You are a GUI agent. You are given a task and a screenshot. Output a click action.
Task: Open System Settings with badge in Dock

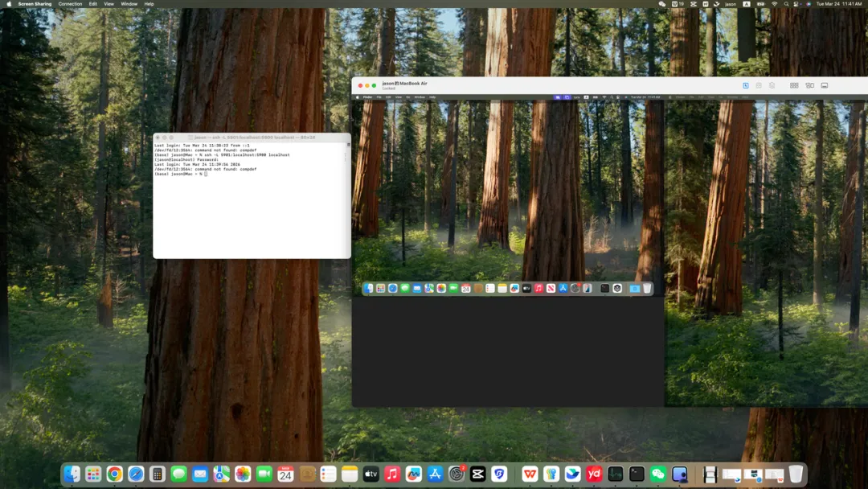[x=457, y=474]
